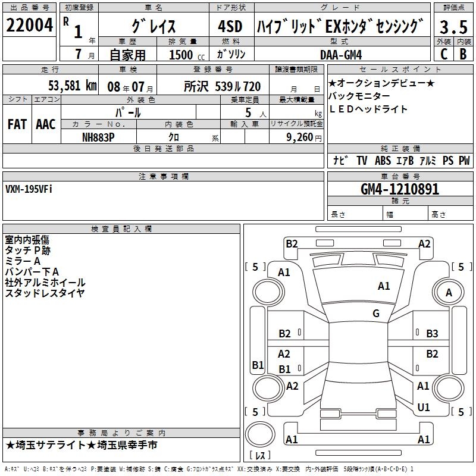Select the exterior color パール
The image size is (476, 476).
(128, 112)
